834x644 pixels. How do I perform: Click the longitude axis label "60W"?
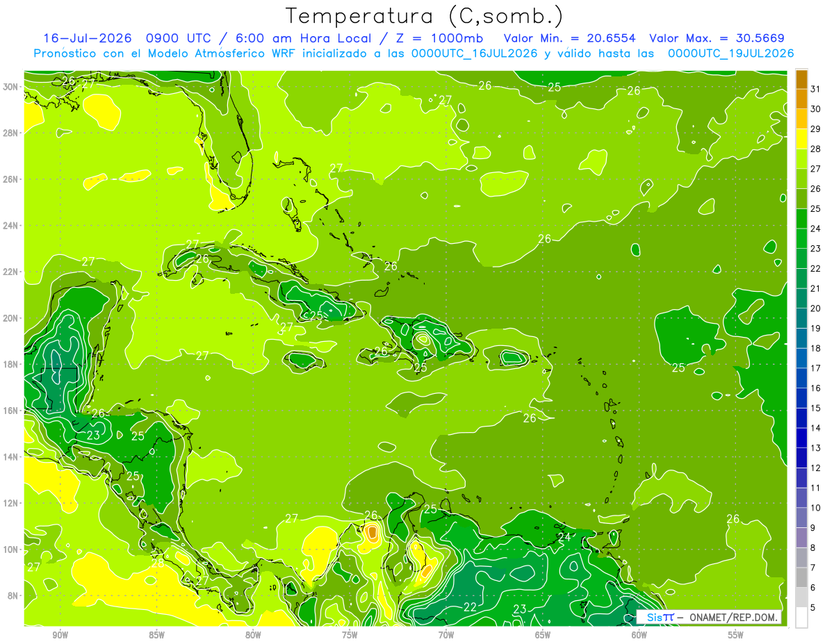[639, 635]
